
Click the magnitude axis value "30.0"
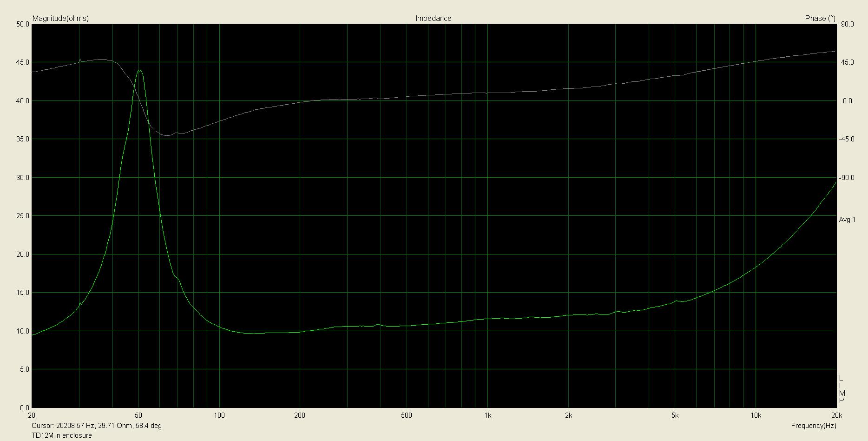pos(23,178)
